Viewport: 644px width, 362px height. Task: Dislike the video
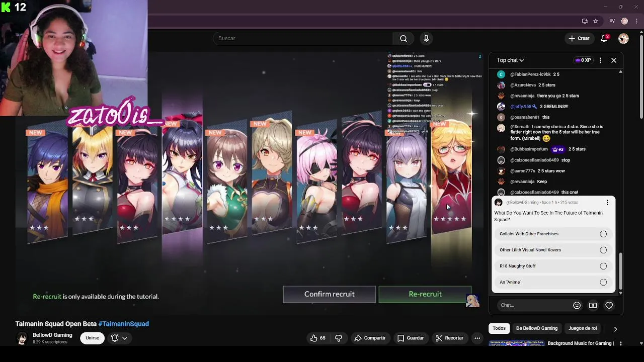click(x=339, y=338)
